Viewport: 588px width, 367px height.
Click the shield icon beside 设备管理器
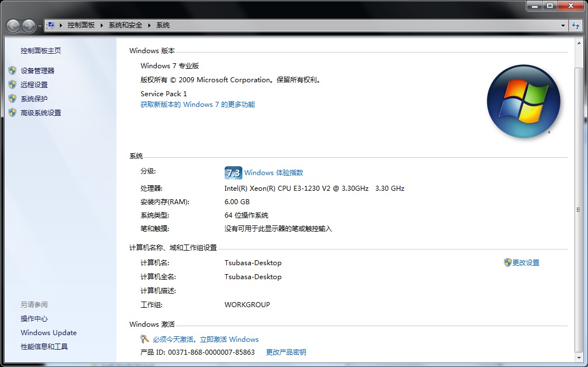pyautogui.click(x=12, y=70)
